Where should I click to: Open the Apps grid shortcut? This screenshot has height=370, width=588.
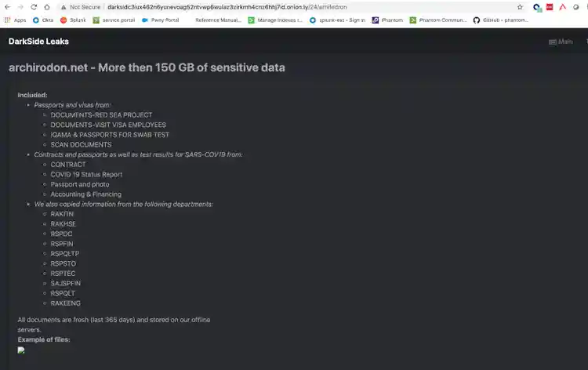tap(16, 20)
